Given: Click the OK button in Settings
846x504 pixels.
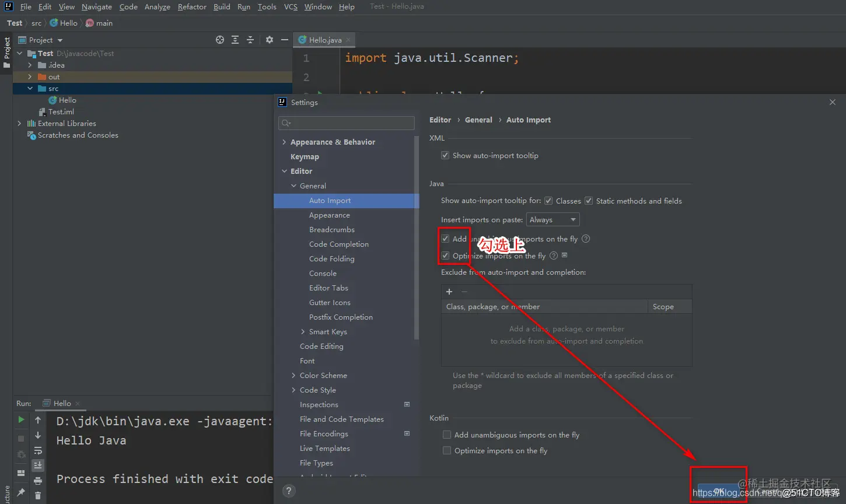Looking at the screenshot, I should click(719, 491).
